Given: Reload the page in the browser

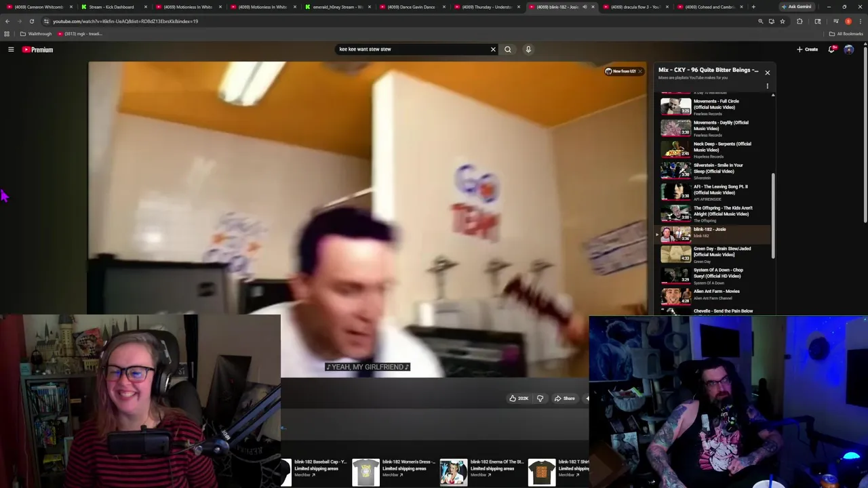Looking at the screenshot, I should (x=31, y=21).
